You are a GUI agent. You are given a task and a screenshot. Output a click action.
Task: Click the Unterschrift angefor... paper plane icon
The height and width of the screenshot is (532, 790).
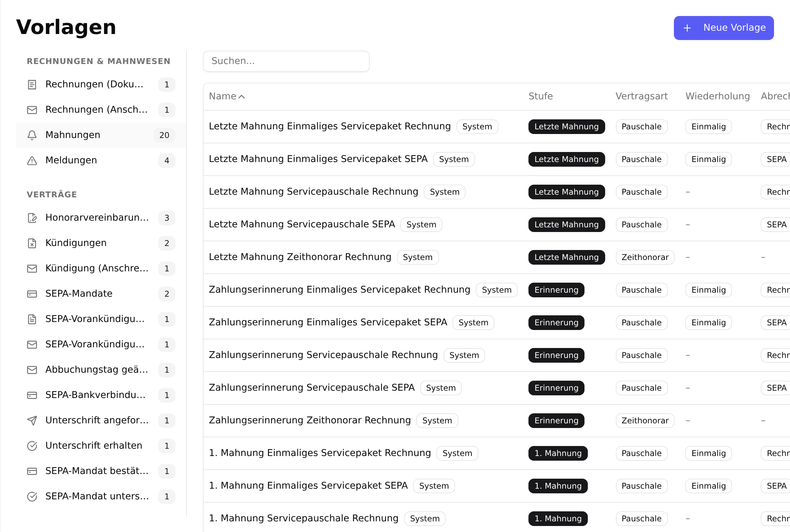[x=32, y=420]
